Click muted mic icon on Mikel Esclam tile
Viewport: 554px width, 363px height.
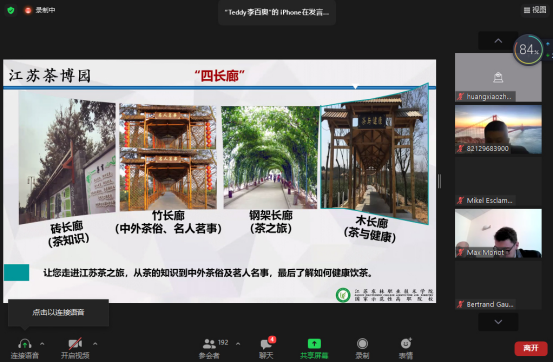coord(460,200)
